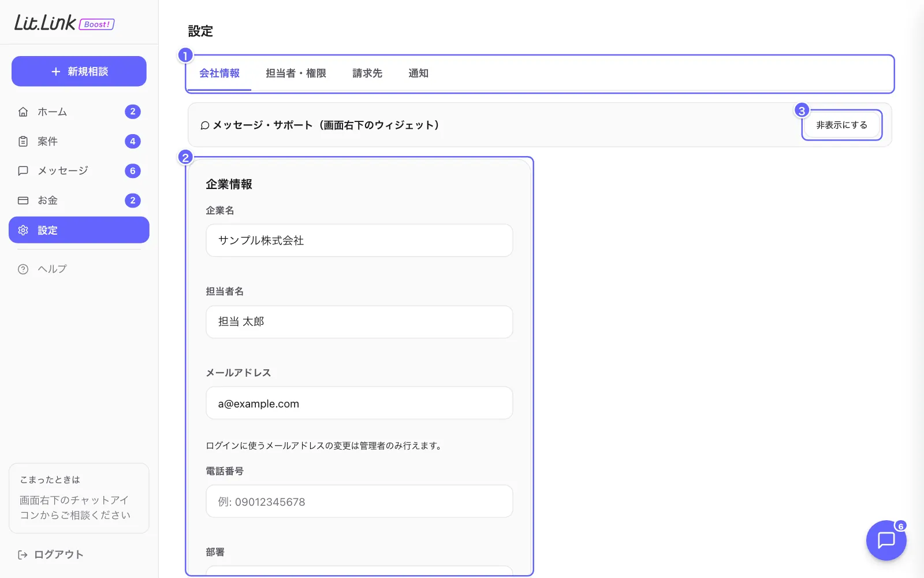This screenshot has width=924, height=578.
Task: Click the お金 badge showing 2
Action: point(133,201)
